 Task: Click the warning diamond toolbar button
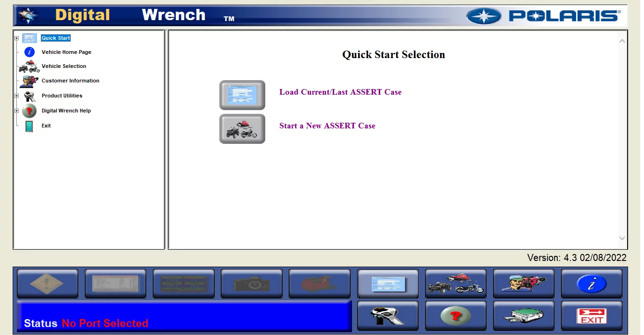pos(47,283)
